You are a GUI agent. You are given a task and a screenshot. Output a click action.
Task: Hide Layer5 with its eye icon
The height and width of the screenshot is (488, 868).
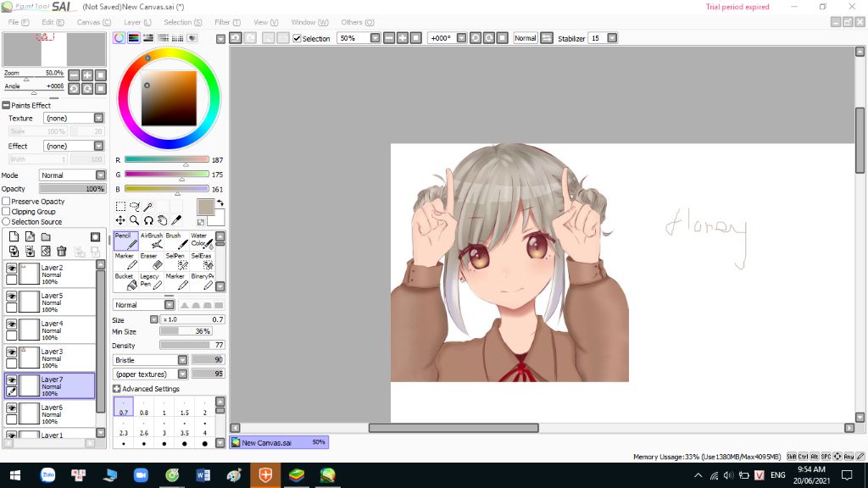pos(12,297)
